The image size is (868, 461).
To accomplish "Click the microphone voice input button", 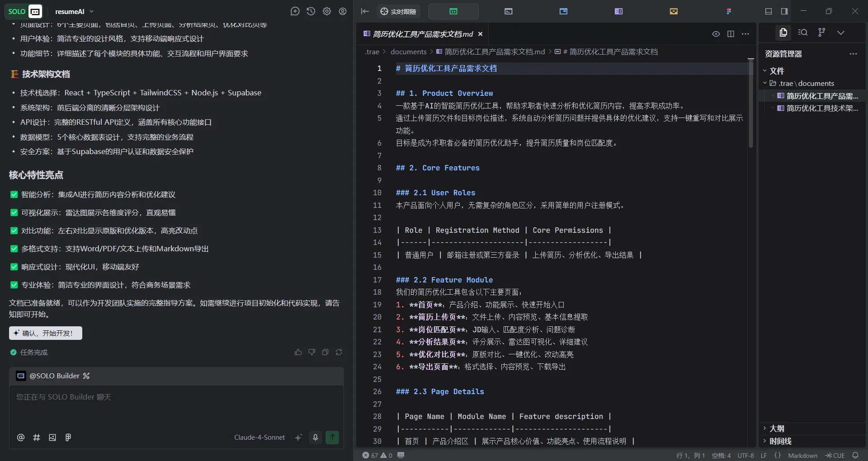I will click(x=315, y=437).
